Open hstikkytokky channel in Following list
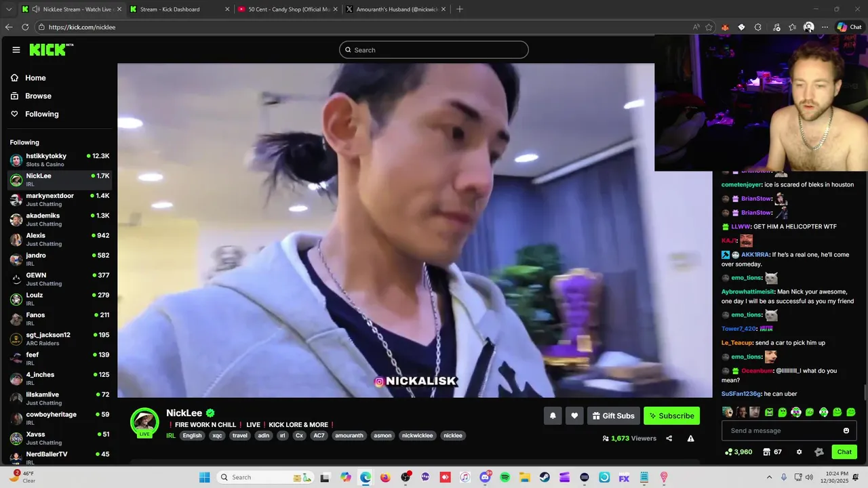The height and width of the screenshot is (488, 868). point(58,160)
